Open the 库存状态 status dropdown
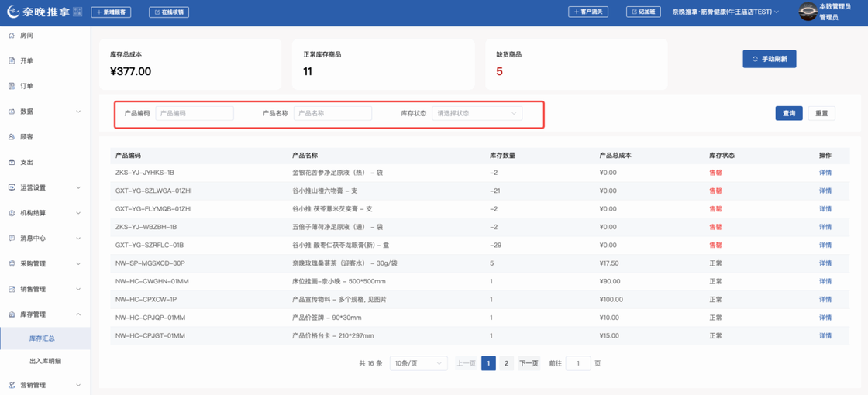 click(477, 113)
